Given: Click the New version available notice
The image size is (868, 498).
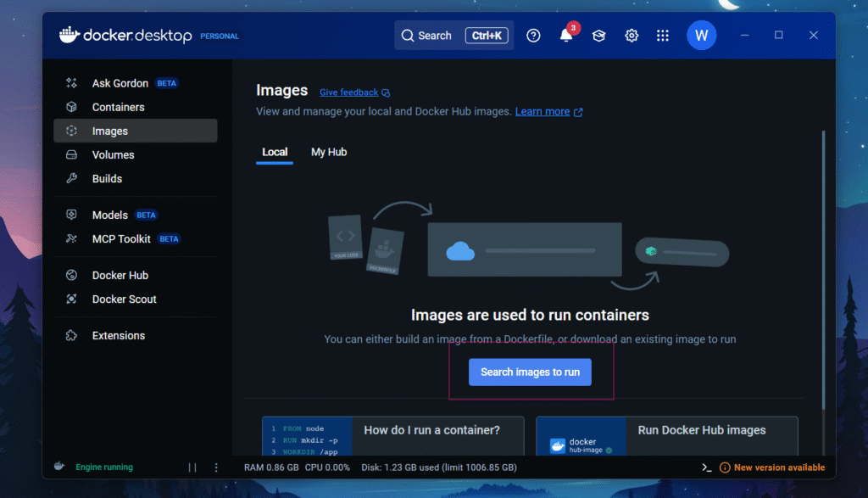Looking at the screenshot, I should click(x=772, y=467).
